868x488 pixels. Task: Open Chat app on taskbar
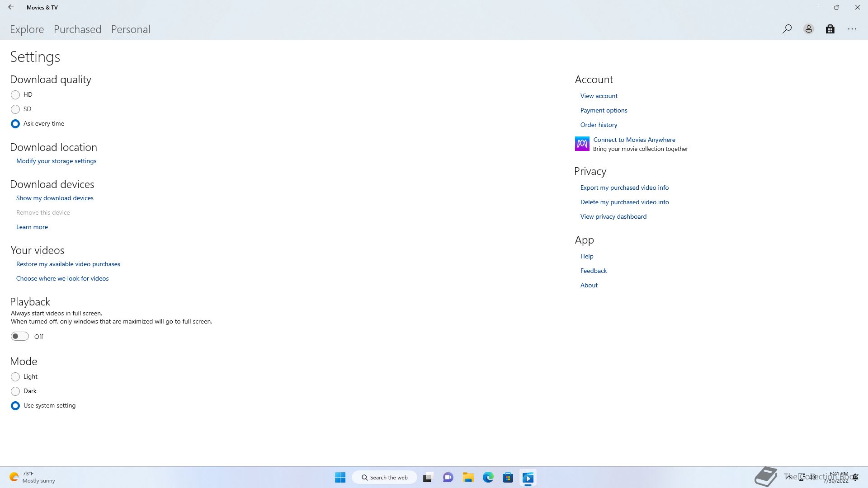pos(448,477)
